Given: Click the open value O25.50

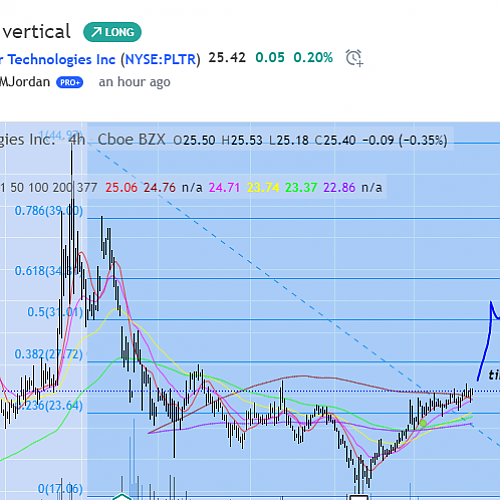Looking at the screenshot, I should point(194,140).
